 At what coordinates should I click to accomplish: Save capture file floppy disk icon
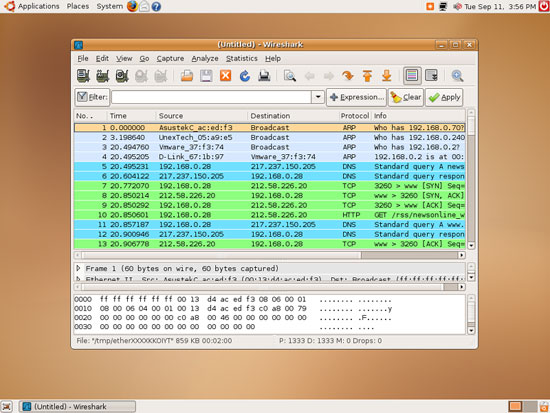(x=206, y=76)
